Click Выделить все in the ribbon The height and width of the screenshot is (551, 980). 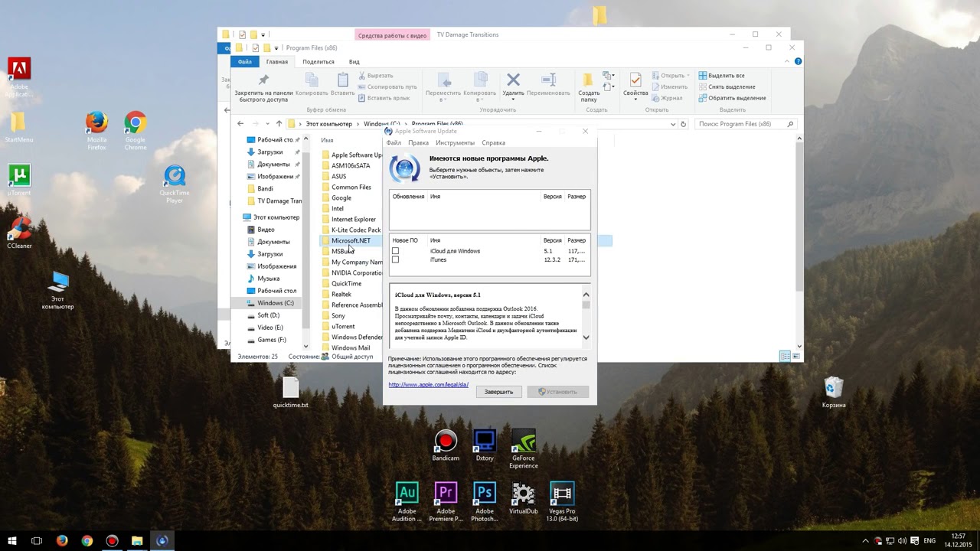(x=721, y=76)
